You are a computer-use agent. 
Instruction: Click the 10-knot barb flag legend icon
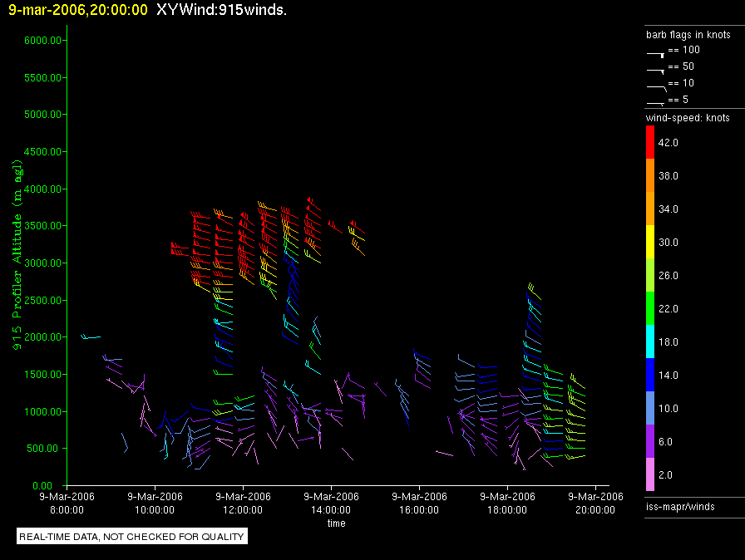coord(655,86)
